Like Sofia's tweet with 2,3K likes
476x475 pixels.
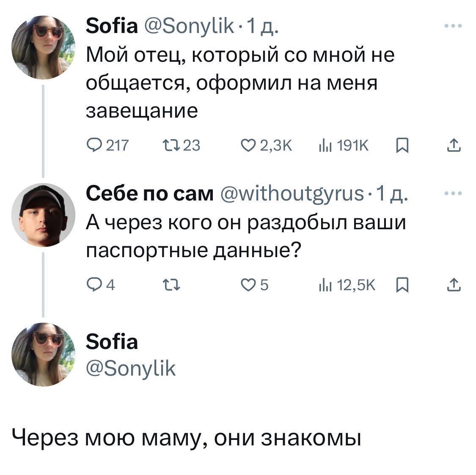(247, 146)
